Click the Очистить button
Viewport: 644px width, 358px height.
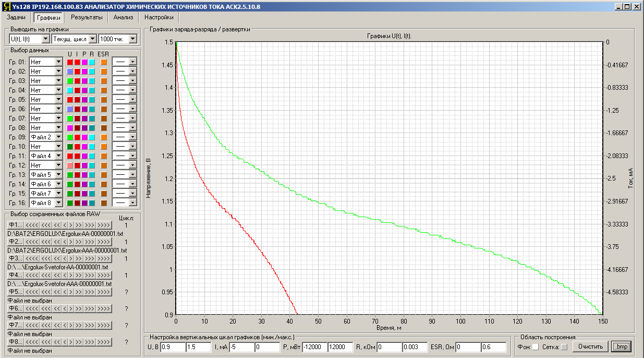coord(590,347)
